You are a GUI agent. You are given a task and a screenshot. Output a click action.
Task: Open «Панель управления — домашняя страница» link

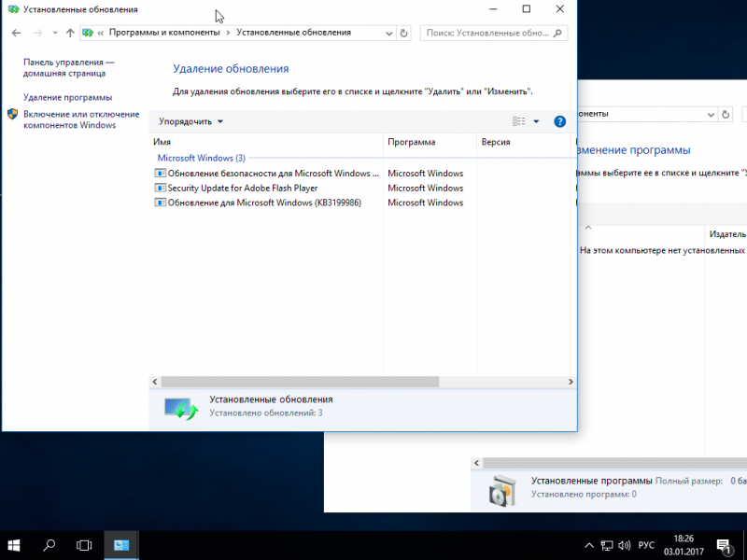[69, 67]
